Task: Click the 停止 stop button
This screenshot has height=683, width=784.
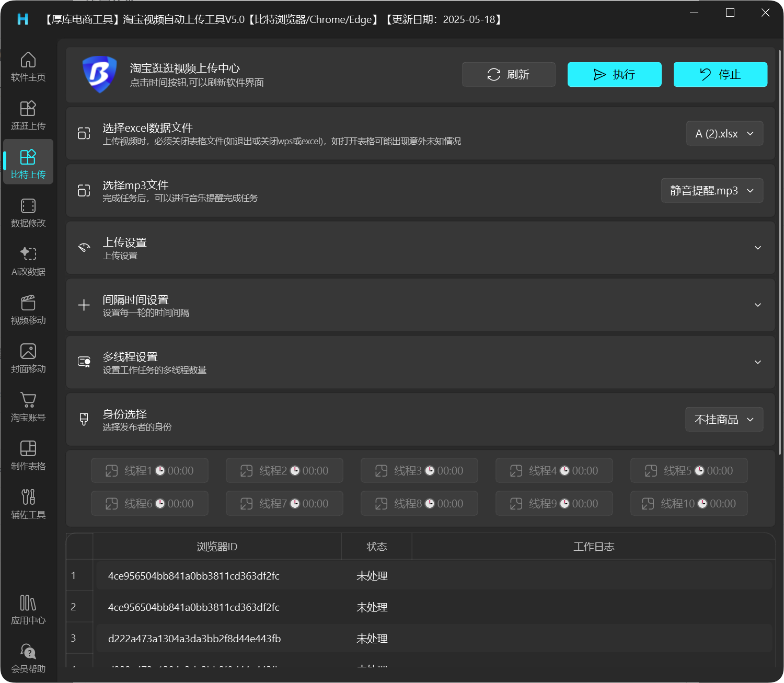Action: click(720, 74)
